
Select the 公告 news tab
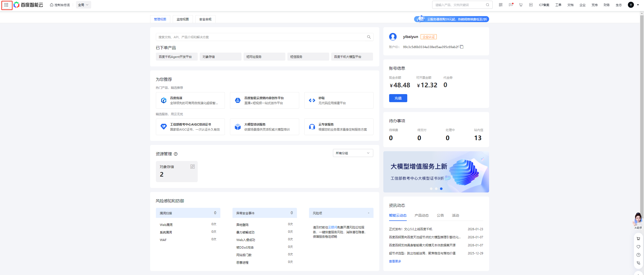click(440, 216)
